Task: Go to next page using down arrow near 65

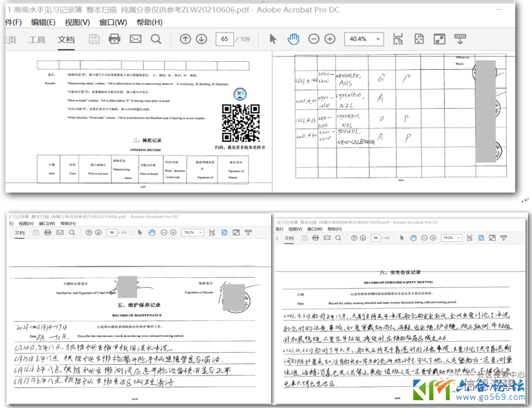Action: [x=201, y=39]
